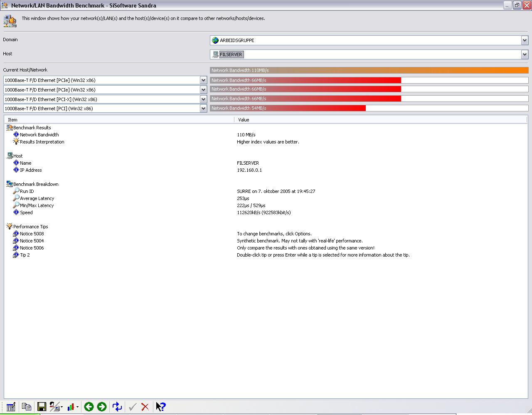Image resolution: width=532 pixels, height=415 pixels.
Task: Click the SURRE run date value
Action: [276, 191]
